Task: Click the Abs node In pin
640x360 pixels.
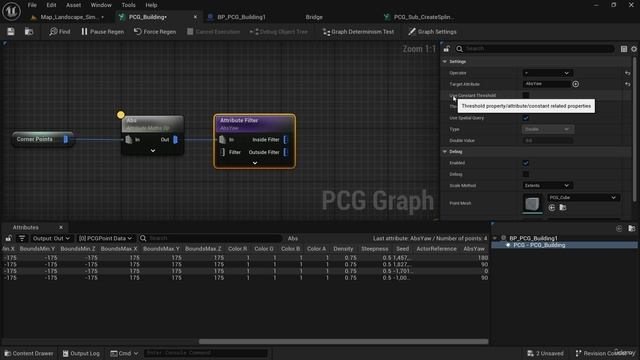Action: 129,140
